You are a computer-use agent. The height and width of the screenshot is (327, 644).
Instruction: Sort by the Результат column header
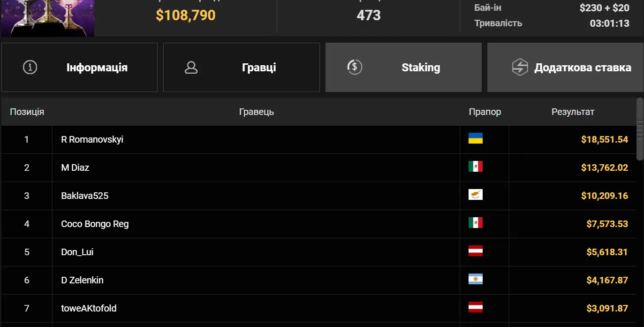tap(573, 112)
